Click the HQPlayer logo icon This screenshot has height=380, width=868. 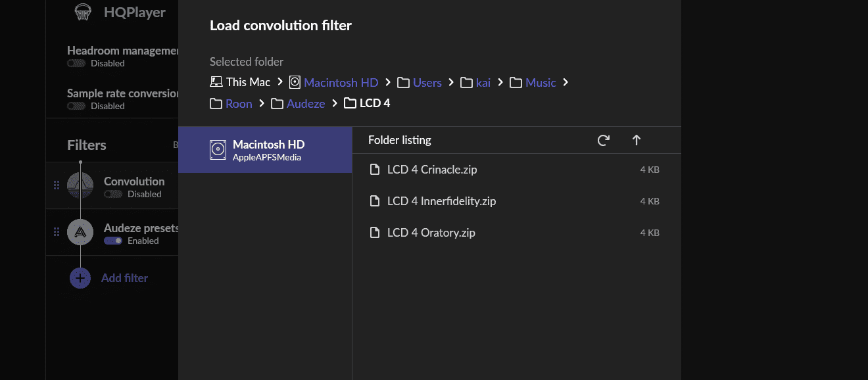84,12
